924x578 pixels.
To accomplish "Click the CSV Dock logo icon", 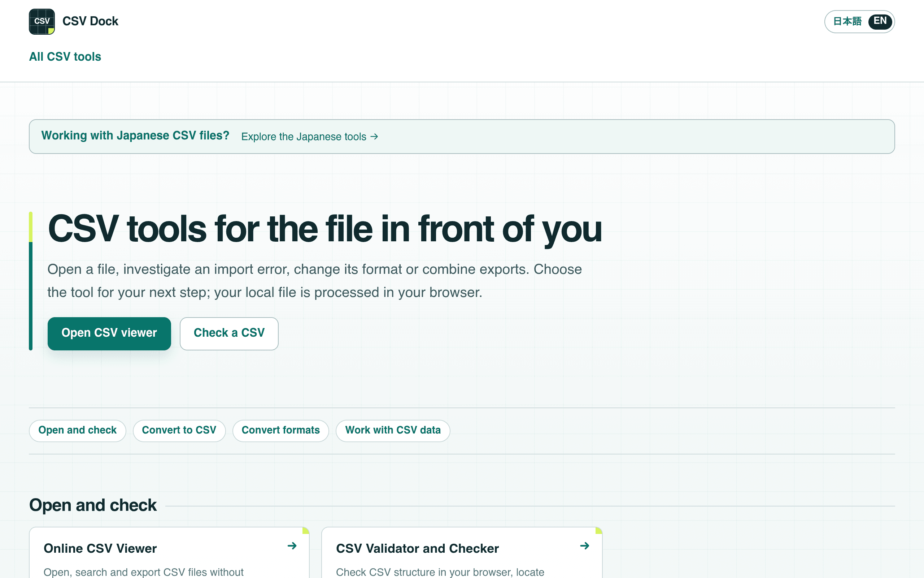I will coord(42,21).
